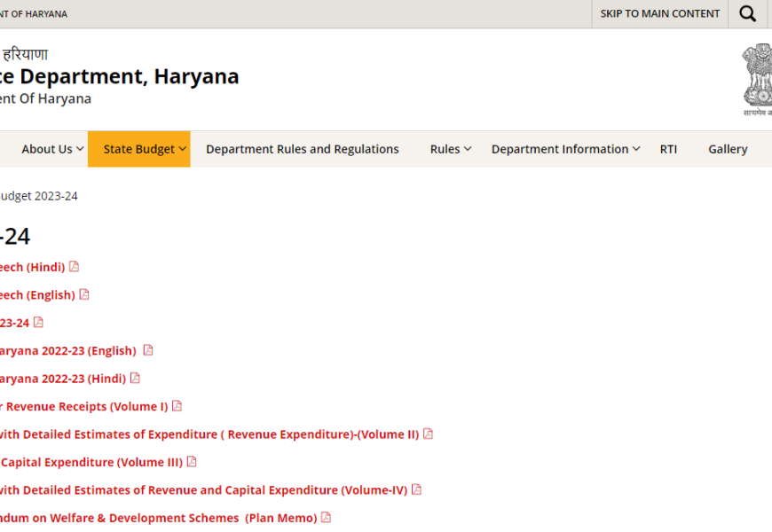
Task: Open Revenue Expenditure (Volume II) link
Action: (x=209, y=434)
